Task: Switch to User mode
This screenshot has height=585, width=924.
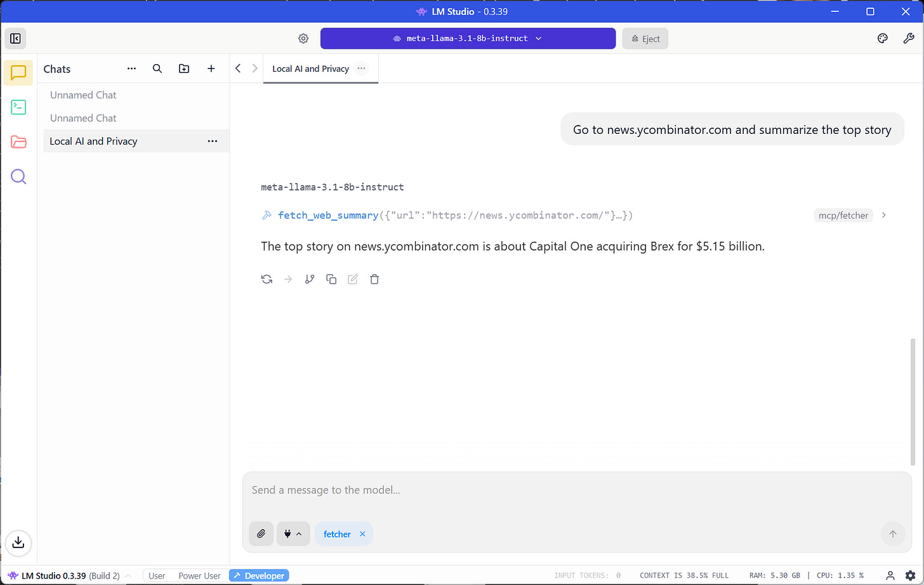Action: tap(157, 575)
